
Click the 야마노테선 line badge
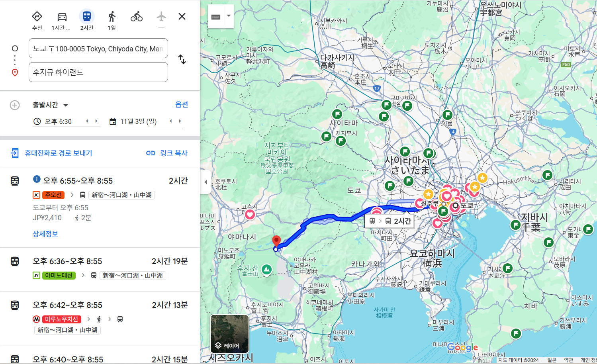click(59, 275)
